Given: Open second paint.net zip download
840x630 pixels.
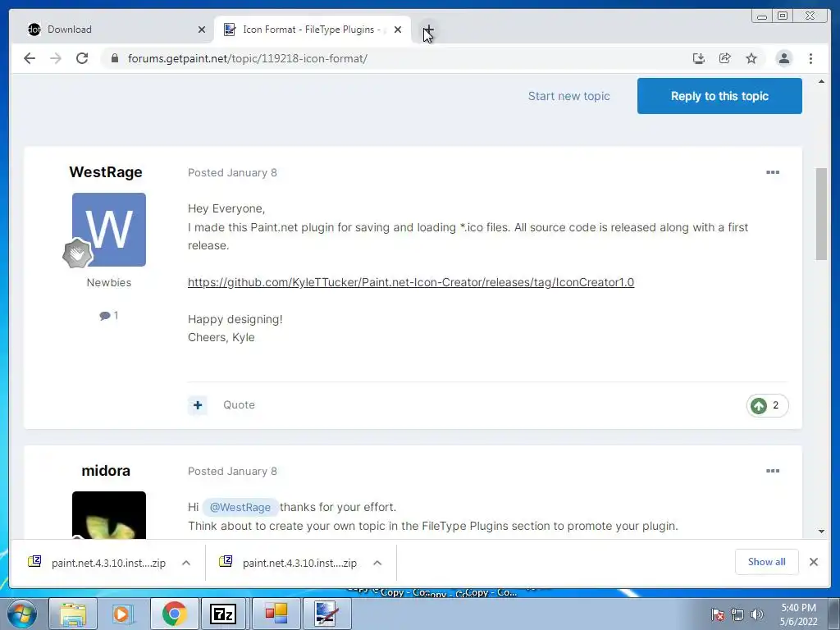Looking at the screenshot, I should point(288,563).
